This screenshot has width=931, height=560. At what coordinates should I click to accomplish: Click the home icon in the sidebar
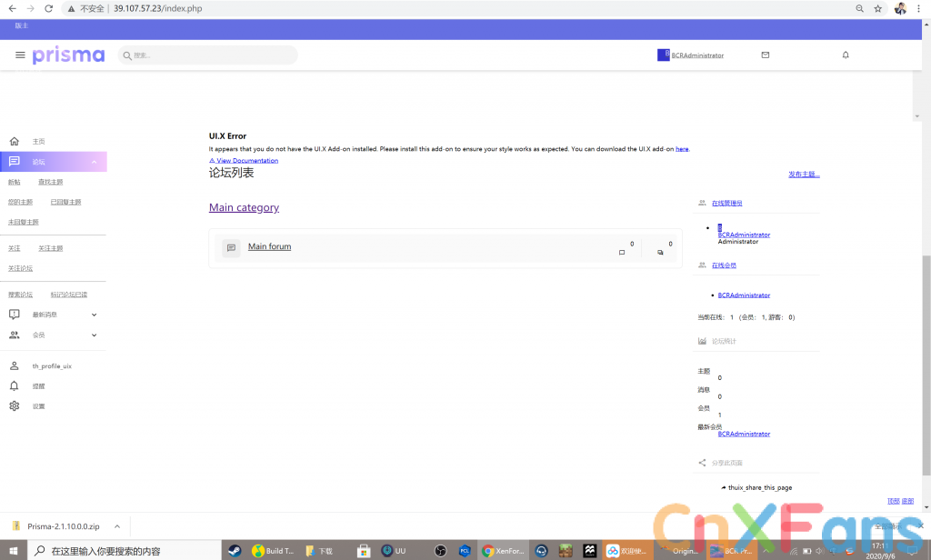15,142
